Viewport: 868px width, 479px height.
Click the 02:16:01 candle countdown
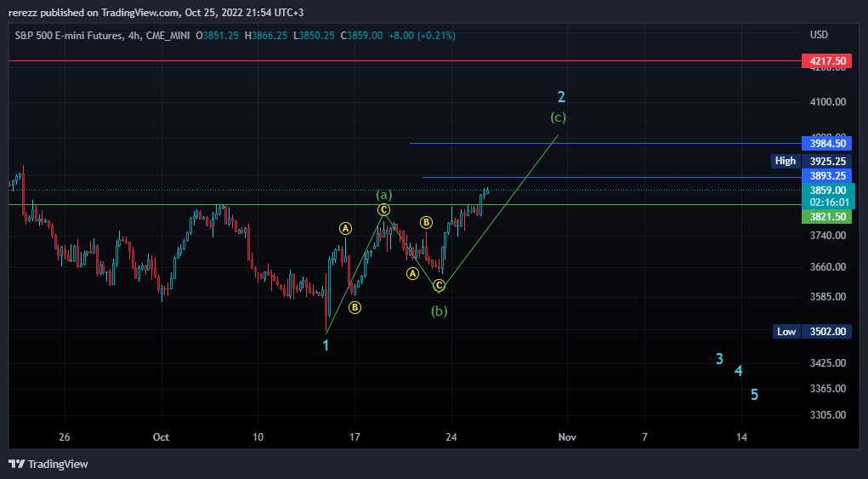[829, 202]
